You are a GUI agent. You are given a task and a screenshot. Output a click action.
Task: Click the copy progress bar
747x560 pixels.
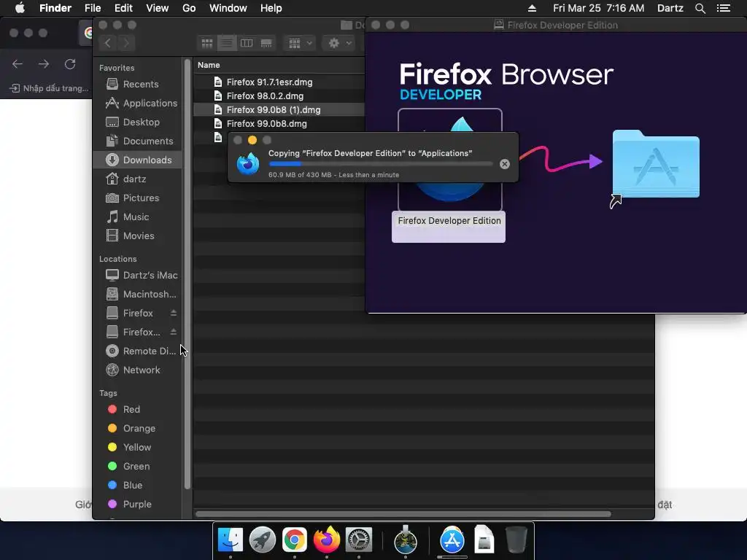[381, 164]
